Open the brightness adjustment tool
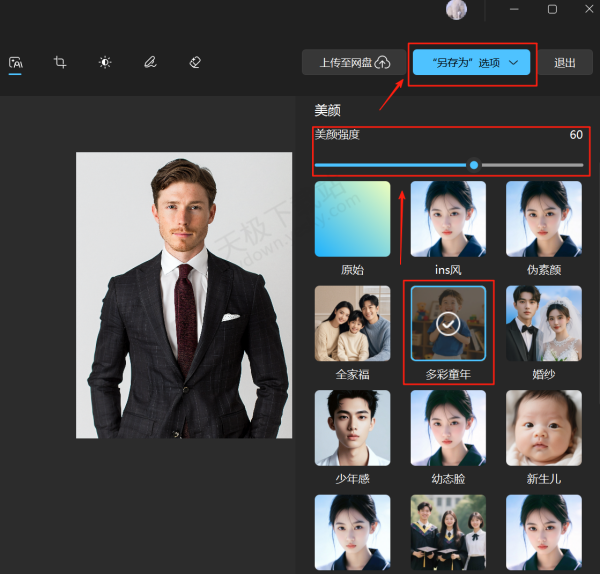 tap(105, 62)
